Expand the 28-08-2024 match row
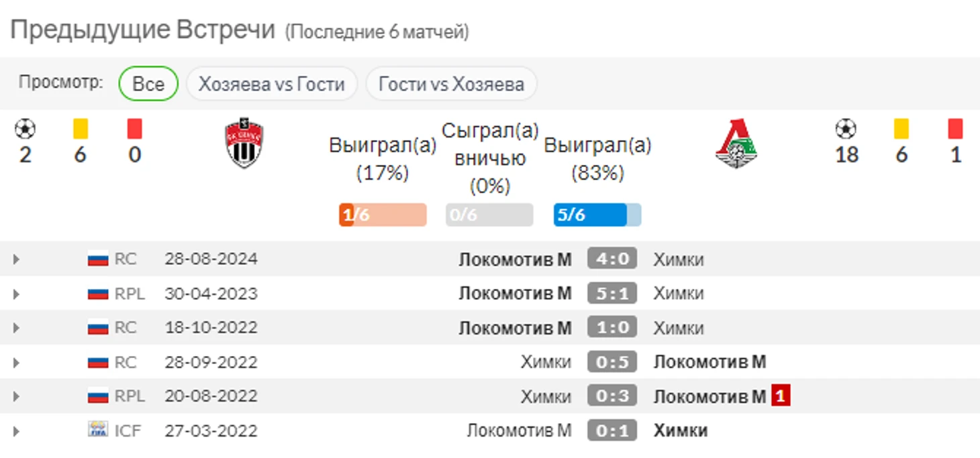 (x=17, y=260)
